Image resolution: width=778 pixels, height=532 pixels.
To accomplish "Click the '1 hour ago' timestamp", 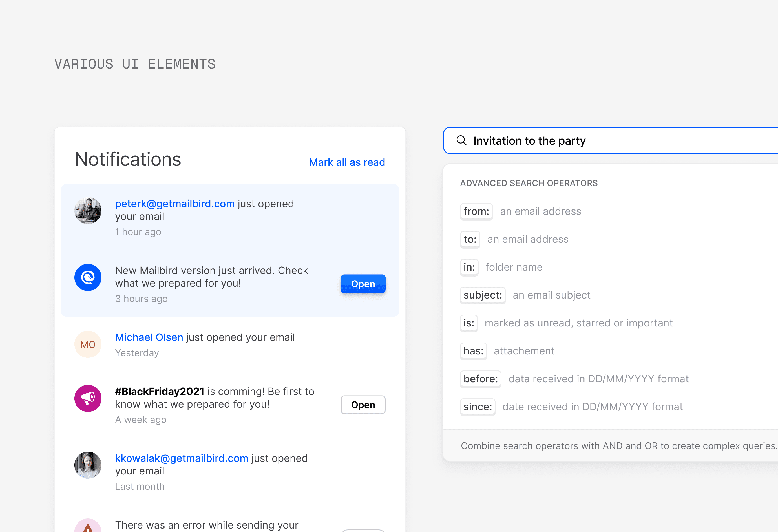I will coord(138,232).
